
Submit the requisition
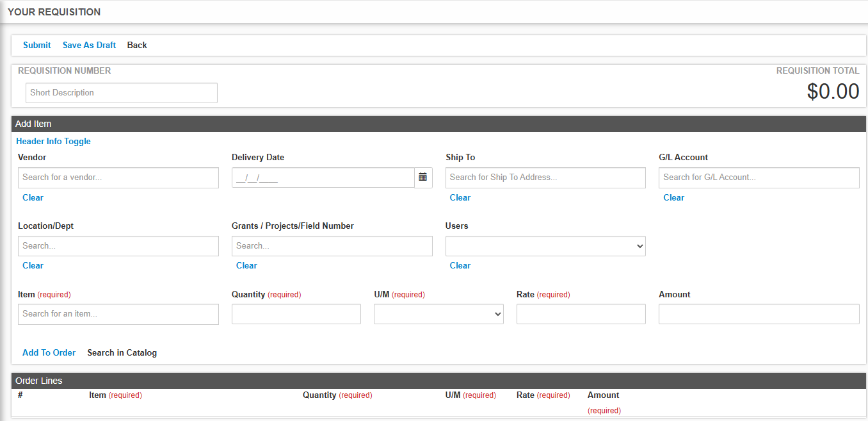click(36, 45)
